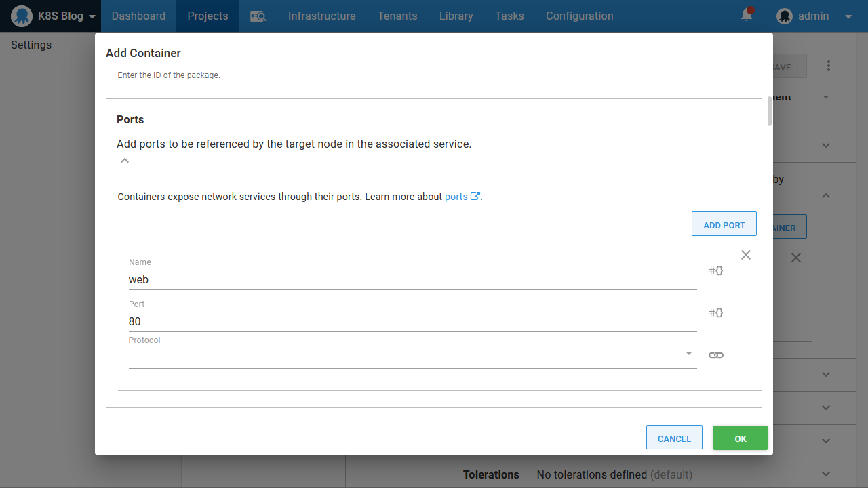
Task: Click the ADD PORT button
Action: (x=724, y=224)
